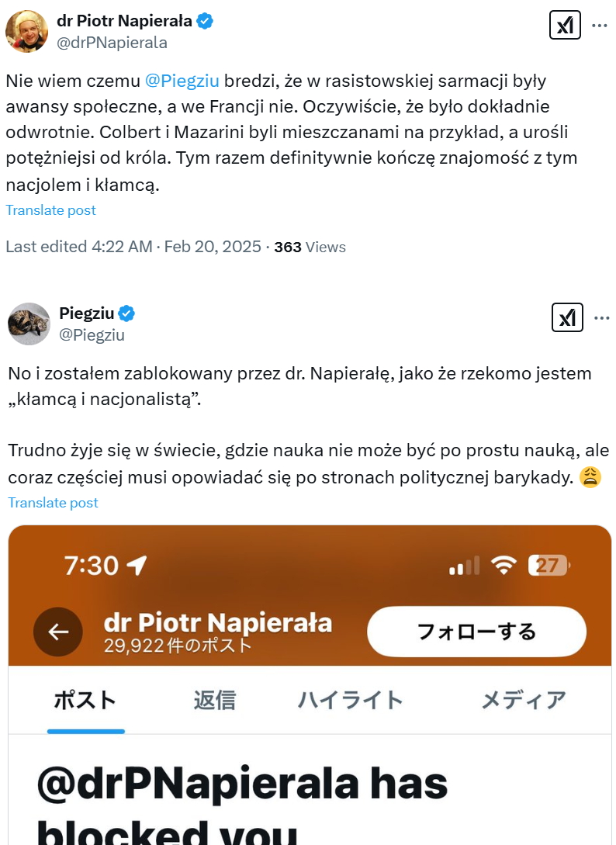Click the back arrow in embedded screenshot

[x=58, y=632]
